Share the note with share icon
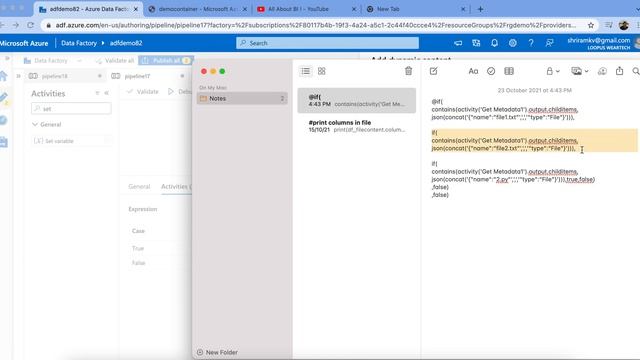The image size is (640, 360). tap(620, 71)
